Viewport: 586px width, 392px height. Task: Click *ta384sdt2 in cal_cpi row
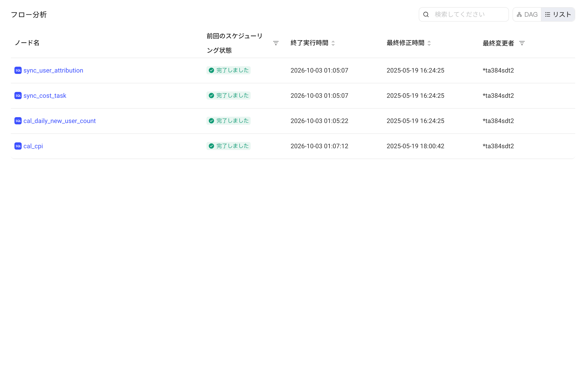point(498,146)
